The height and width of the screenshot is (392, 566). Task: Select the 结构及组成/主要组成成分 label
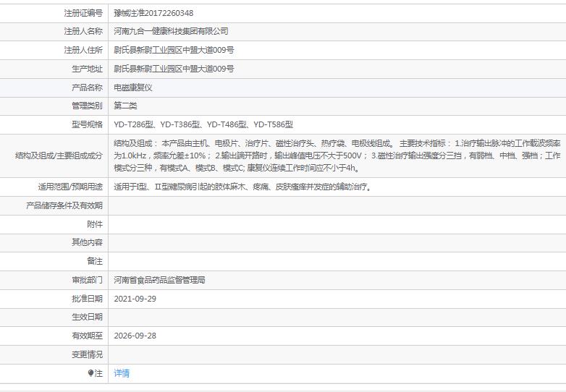[x=59, y=155]
